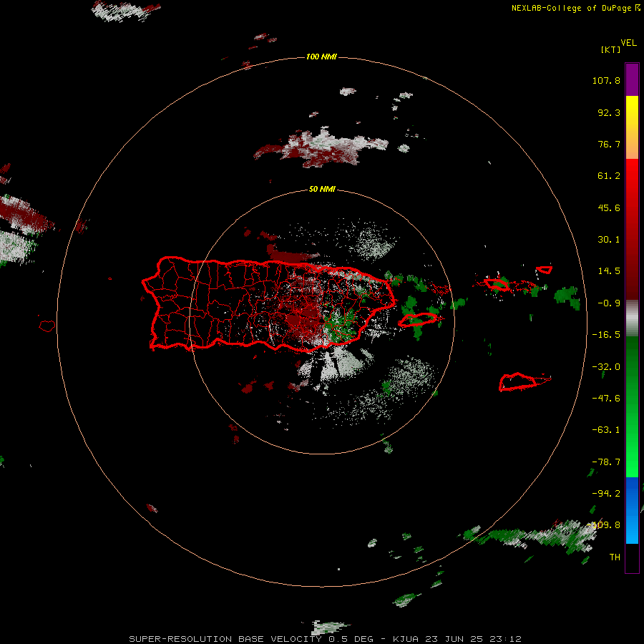This screenshot has width=644, height=644.
Task: Click the -32.0 value on velocity scale
Action: coord(606,367)
